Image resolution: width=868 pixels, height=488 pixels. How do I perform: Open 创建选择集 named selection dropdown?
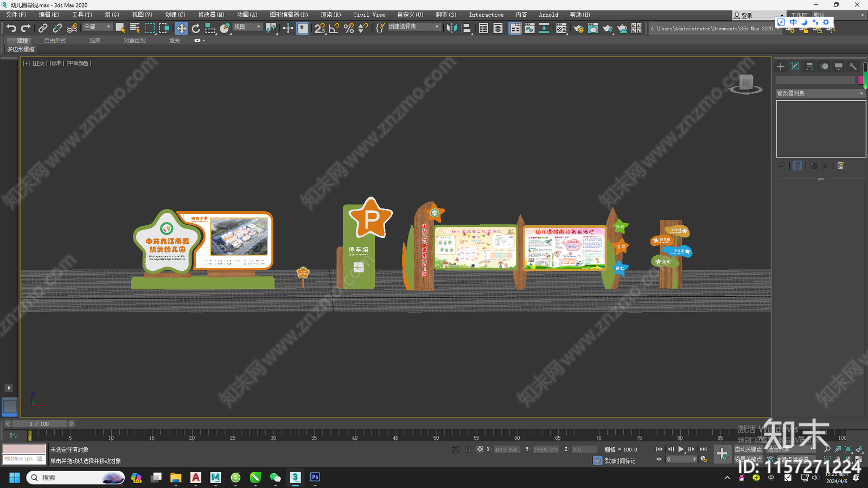(x=413, y=27)
